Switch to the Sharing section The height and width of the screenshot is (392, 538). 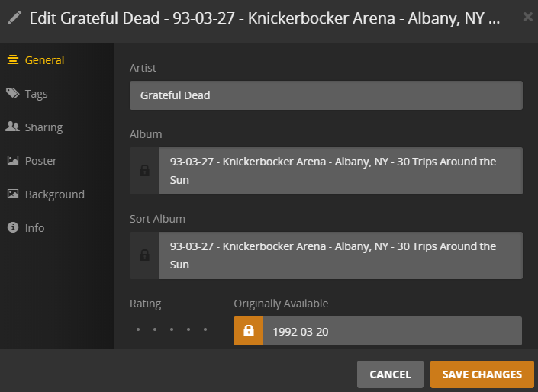43,127
